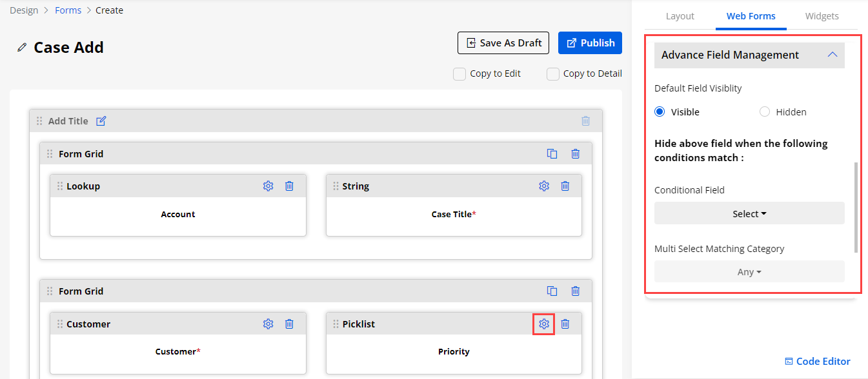Viewport: 868px width, 379px height.
Task: Save the form as draft
Action: pyautogui.click(x=503, y=43)
